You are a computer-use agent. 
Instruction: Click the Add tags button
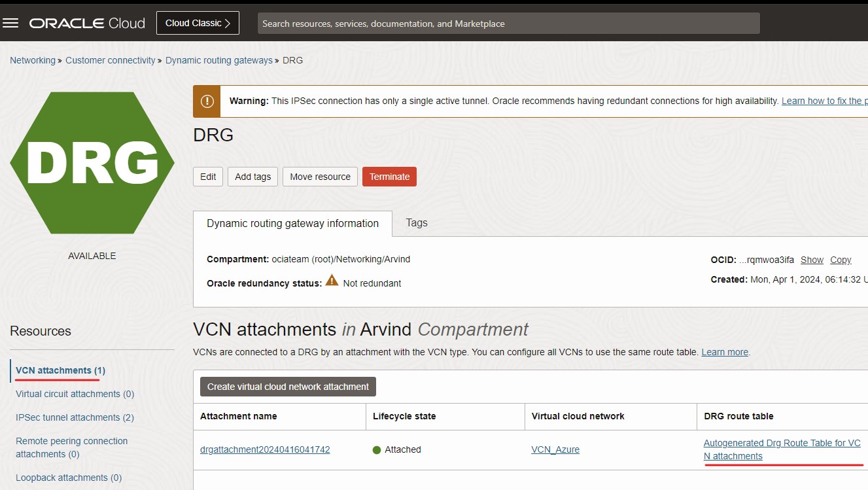252,177
